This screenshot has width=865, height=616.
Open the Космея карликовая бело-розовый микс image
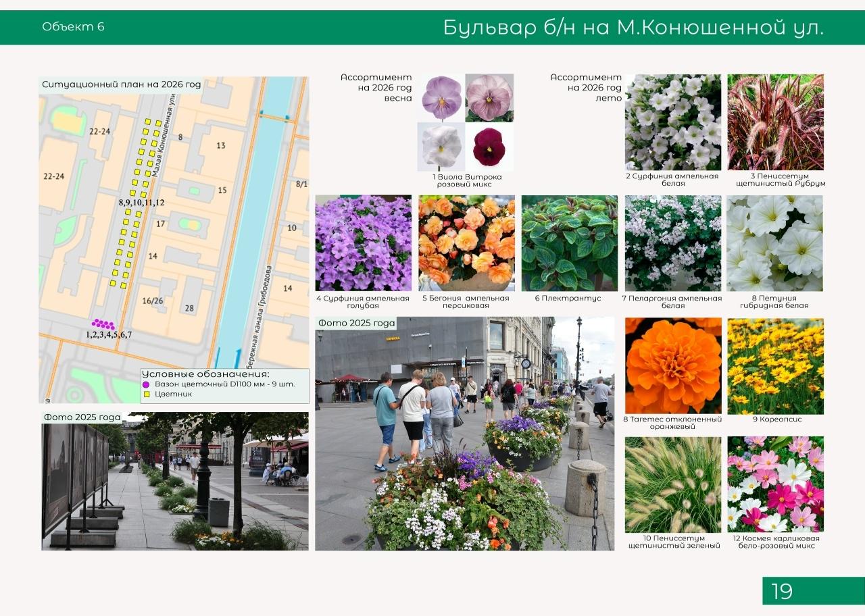pos(775,484)
